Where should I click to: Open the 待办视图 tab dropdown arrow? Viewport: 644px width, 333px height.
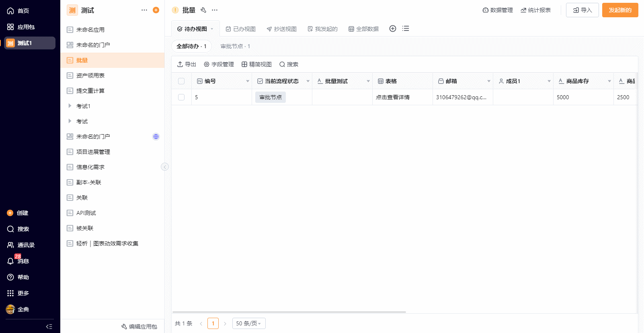pos(212,29)
